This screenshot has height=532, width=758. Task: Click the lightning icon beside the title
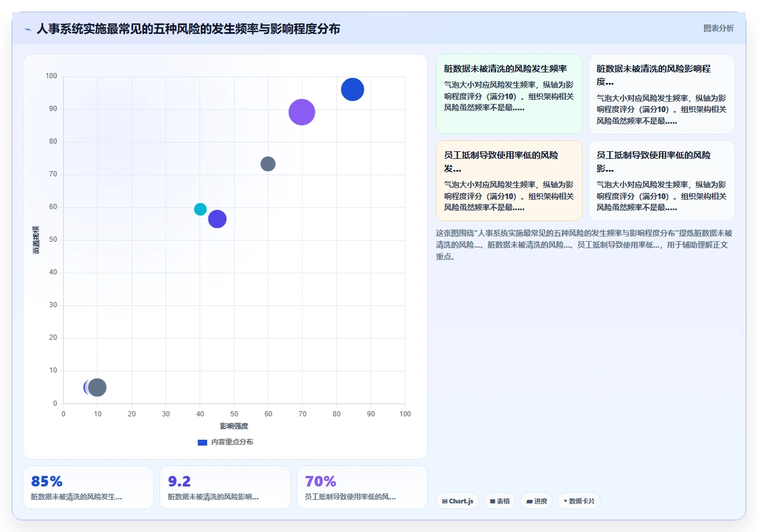[27, 29]
